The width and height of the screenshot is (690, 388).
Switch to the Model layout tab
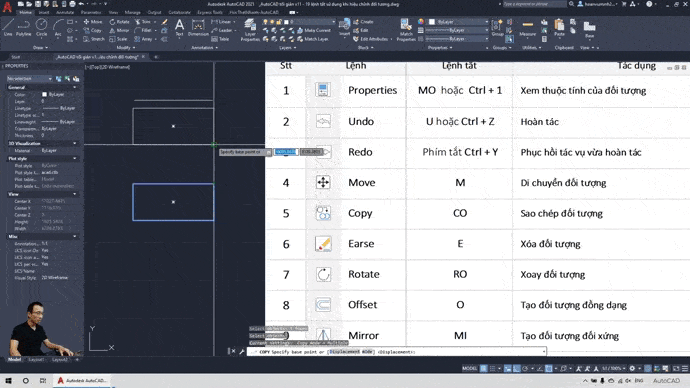(15, 359)
